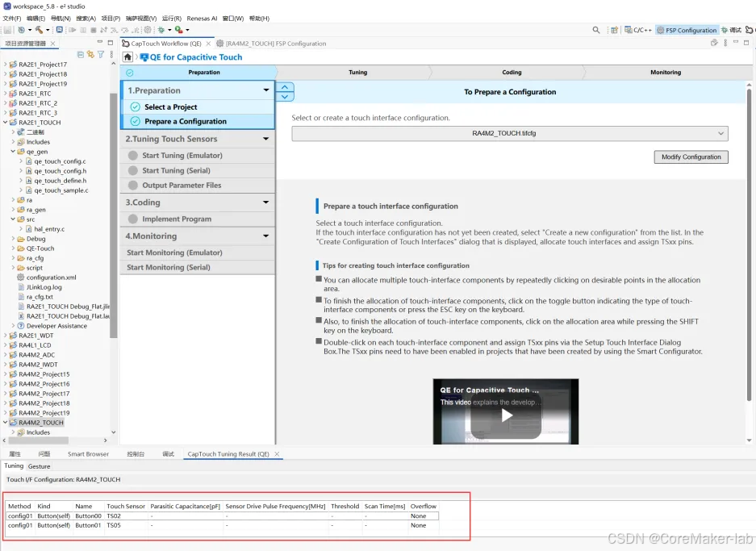Screen dimensions: 756x551
Task: Play the QE for Capacitive Touch video
Action: click(506, 415)
